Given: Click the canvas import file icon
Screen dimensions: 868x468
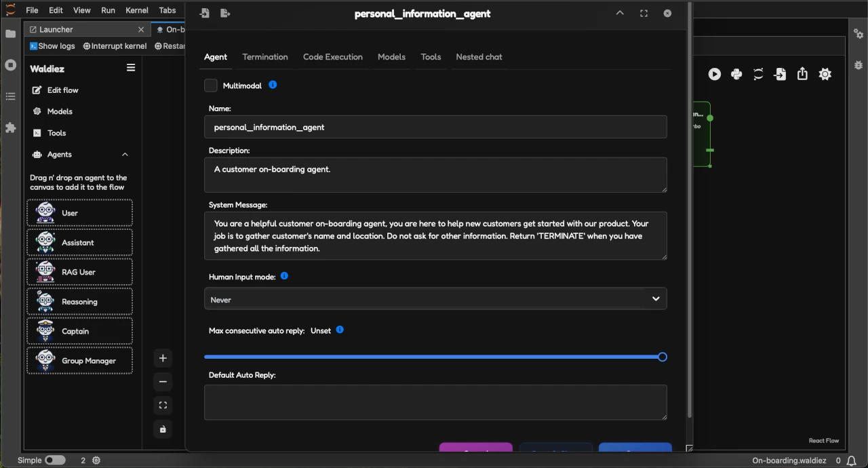Looking at the screenshot, I should [x=781, y=75].
